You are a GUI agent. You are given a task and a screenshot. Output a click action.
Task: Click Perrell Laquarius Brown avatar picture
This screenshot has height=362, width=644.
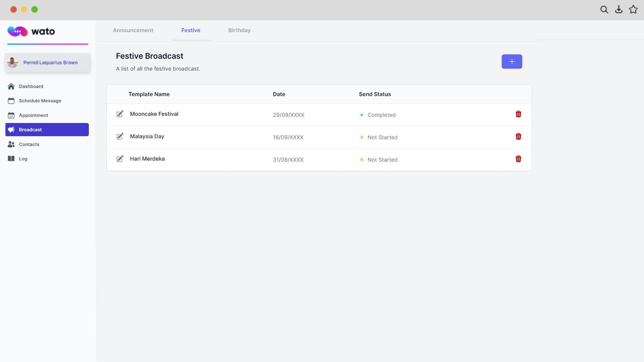(12, 62)
